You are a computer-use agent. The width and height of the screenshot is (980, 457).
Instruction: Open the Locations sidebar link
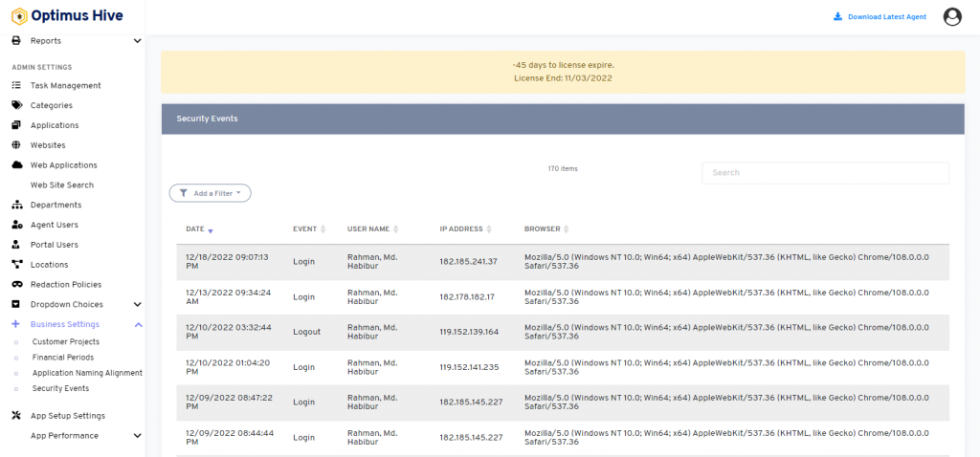click(x=50, y=265)
